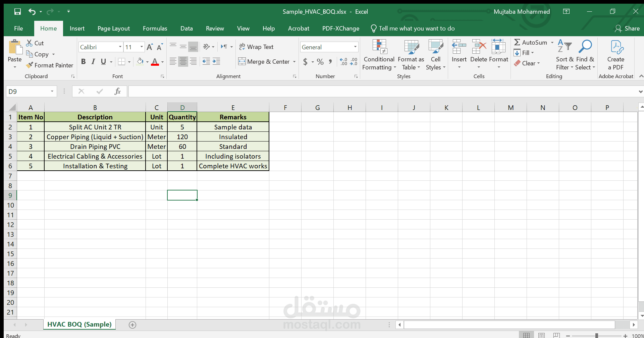The height and width of the screenshot is (338, 644).
Task: Expand the Fill Color options
Action: [147, 61]
